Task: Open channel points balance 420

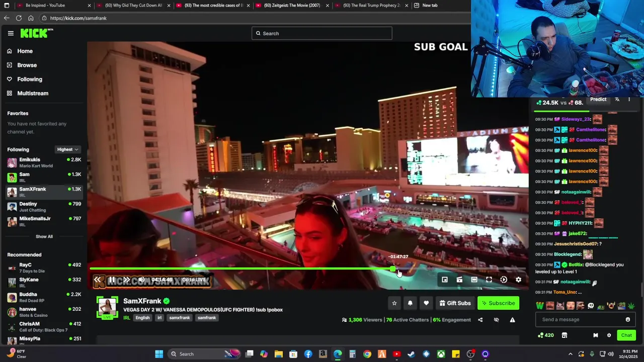Action: tap(545, 335)
